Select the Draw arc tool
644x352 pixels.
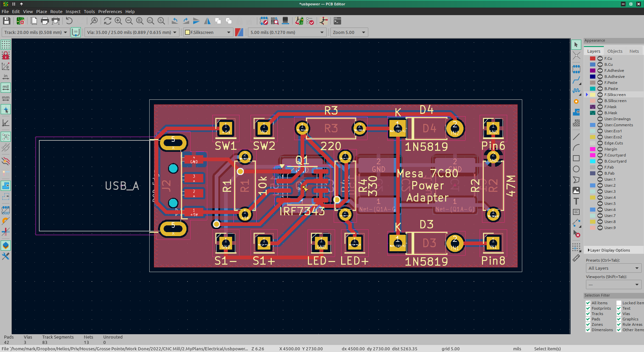(x=576, y=147)
